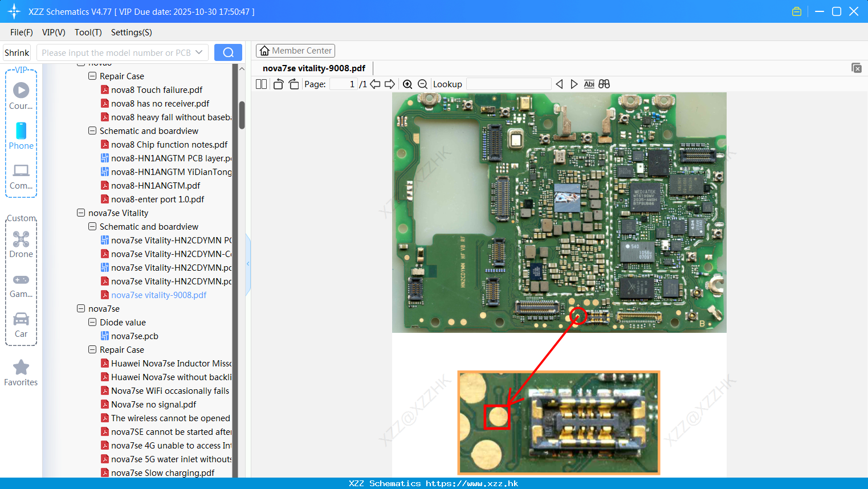The height and width of the screenshot is (489, 868).
Task: Open nova8 Chip function notes.pdf
Action: (169, 145)
